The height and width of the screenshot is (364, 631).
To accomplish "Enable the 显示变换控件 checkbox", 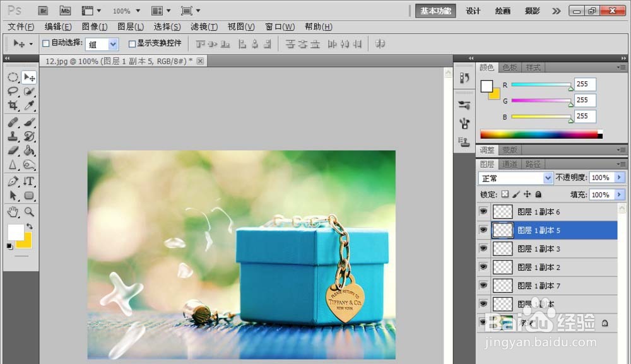I will [x=132, y=44].
